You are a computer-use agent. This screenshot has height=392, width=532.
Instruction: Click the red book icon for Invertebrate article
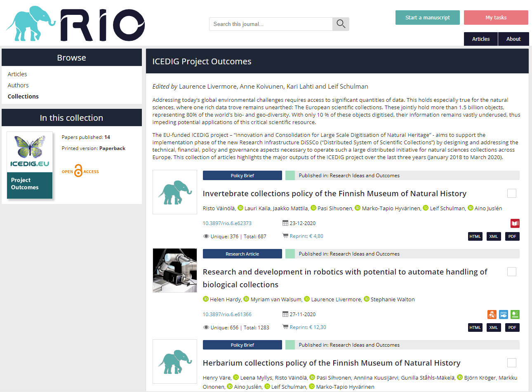(515, 223)
